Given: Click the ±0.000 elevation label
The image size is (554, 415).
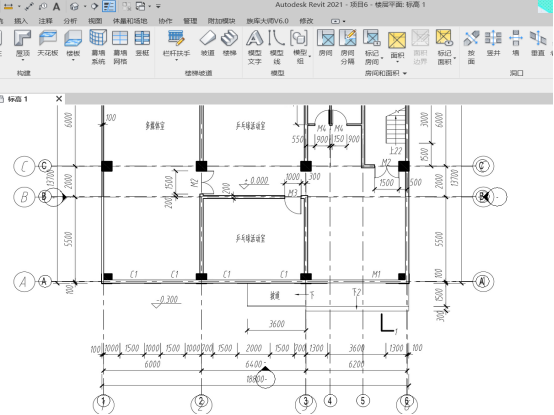Looking at the screenshot, I should pos(257,181).
